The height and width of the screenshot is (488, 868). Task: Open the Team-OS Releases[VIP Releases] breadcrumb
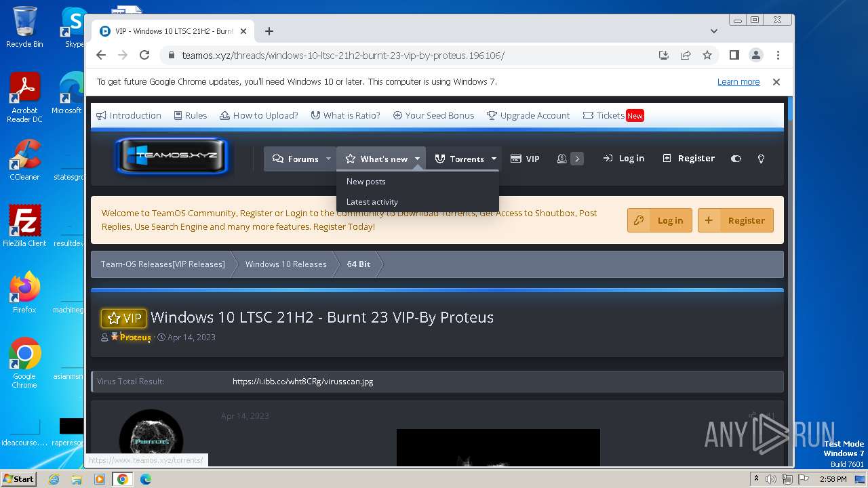(x=163, y=264)
